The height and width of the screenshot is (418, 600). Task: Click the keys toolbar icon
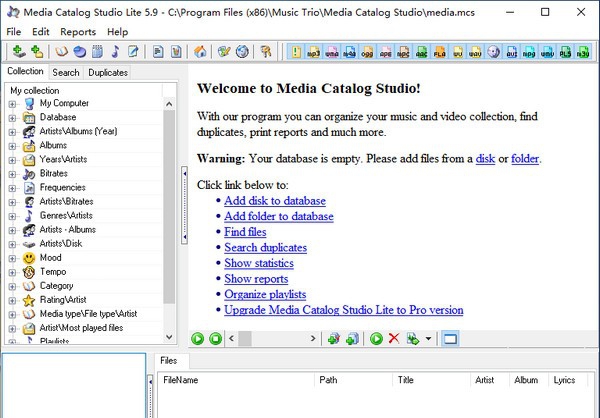click(266, 51)
